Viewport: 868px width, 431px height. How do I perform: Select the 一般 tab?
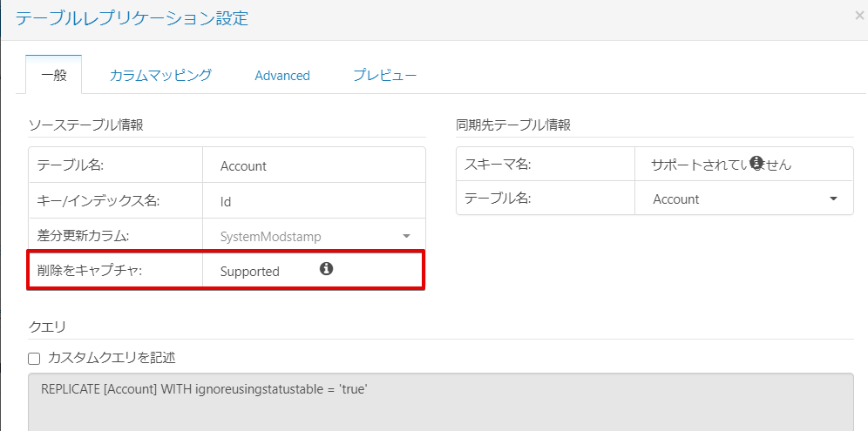tap(54, 75)
